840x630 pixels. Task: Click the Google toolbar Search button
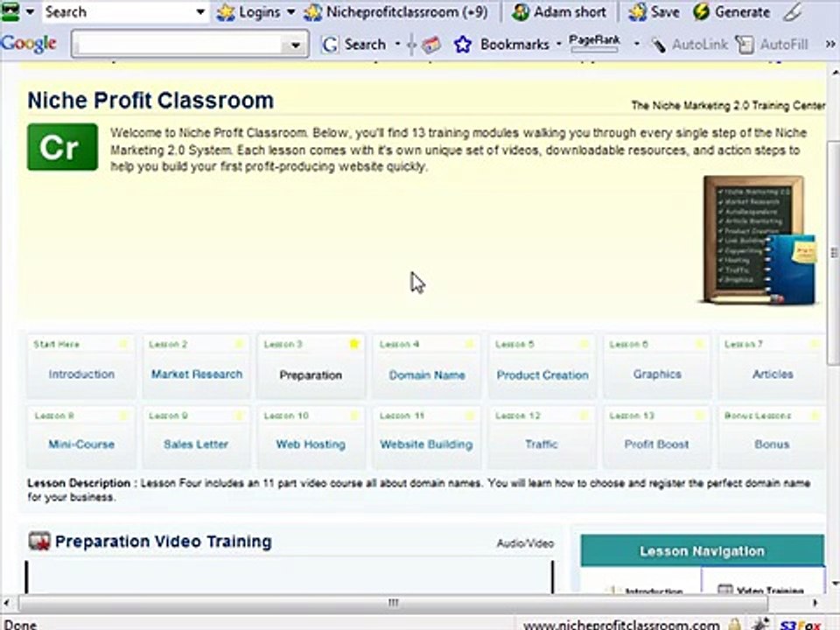353,45
